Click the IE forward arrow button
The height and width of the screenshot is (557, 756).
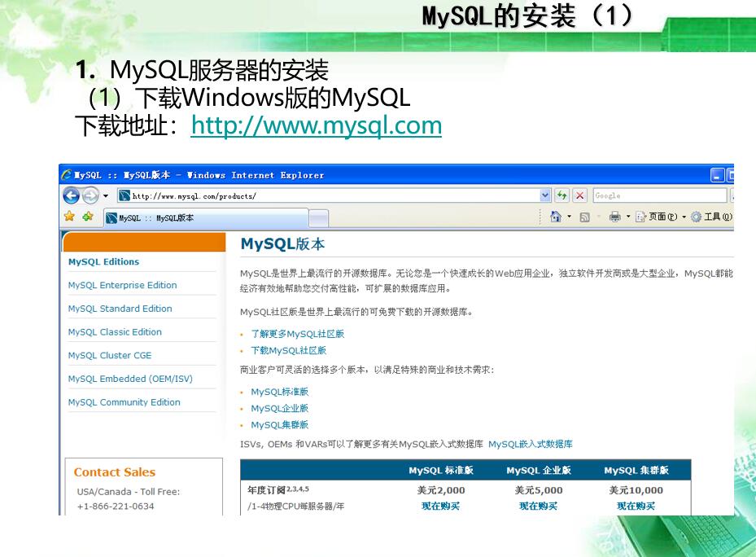[90, 195]
